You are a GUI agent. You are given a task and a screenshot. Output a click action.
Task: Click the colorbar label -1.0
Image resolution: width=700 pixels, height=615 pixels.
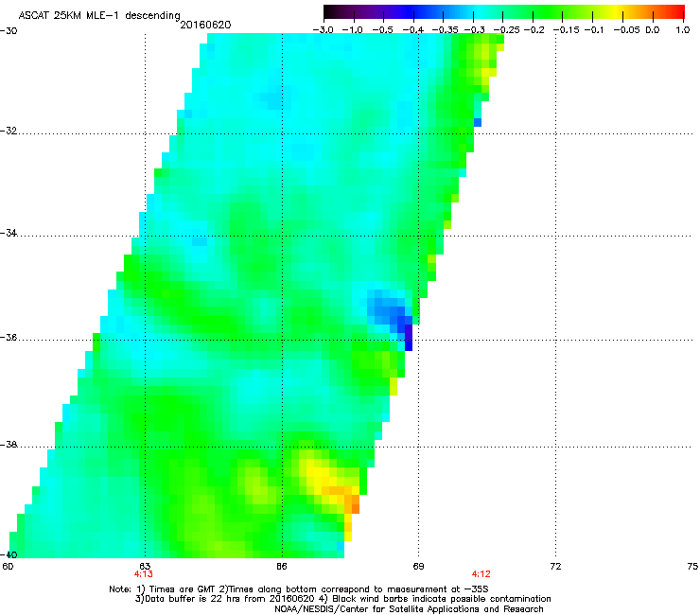[x=352, y=30]
